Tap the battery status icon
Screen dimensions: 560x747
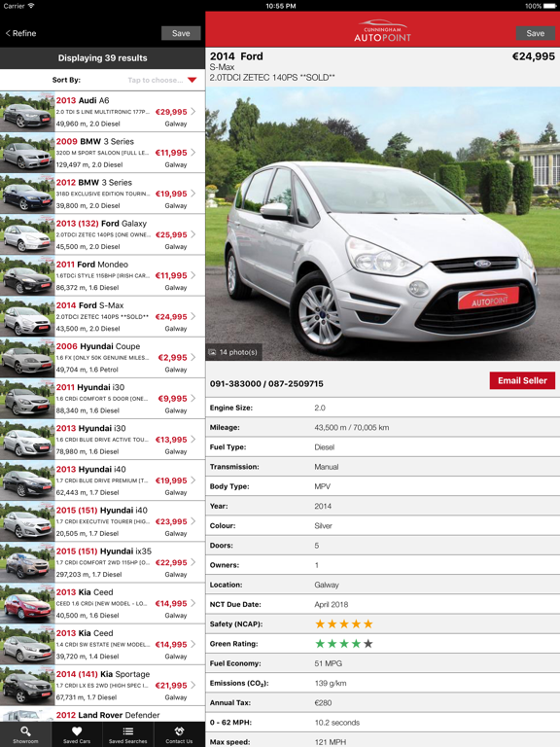[x=549, y=6]
